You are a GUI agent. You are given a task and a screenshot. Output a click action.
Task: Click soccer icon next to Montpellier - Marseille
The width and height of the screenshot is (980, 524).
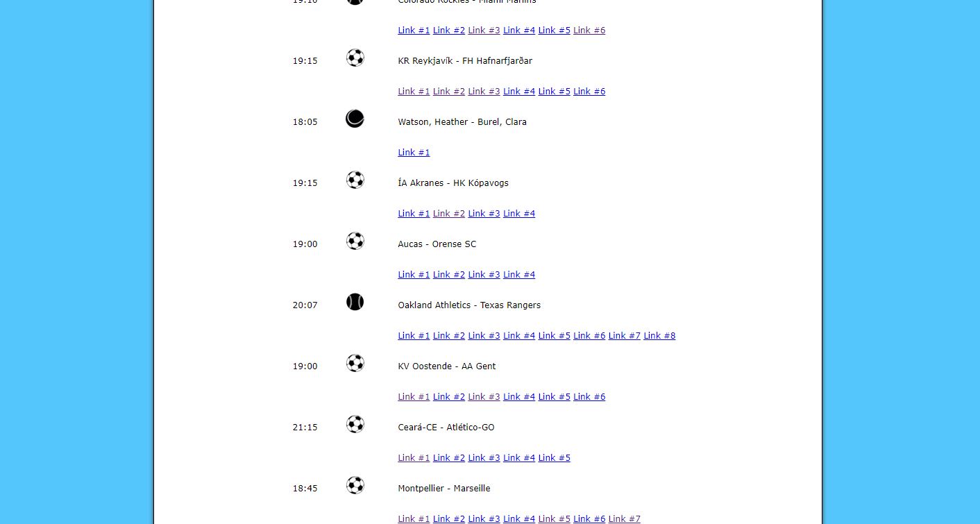[x=355, y=485]
